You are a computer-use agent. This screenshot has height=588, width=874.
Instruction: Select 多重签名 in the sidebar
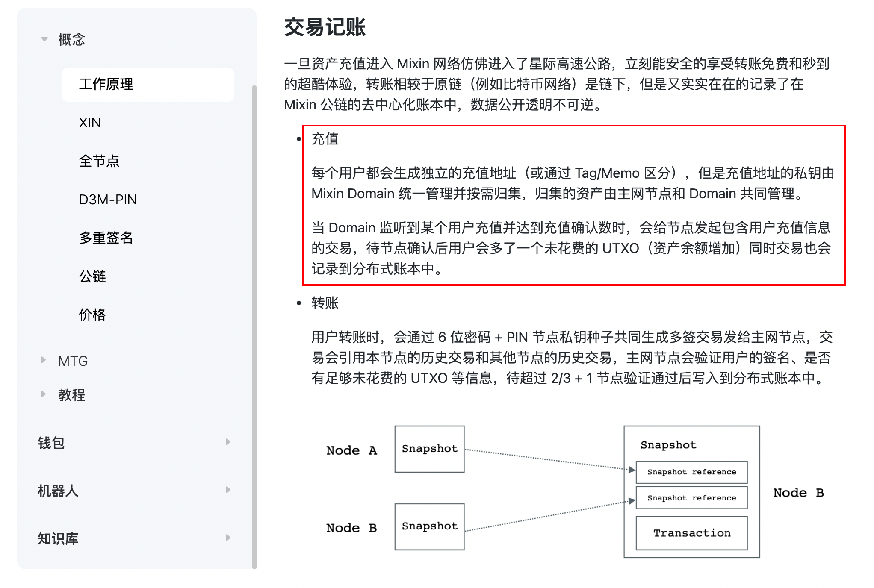pos(106,238)
